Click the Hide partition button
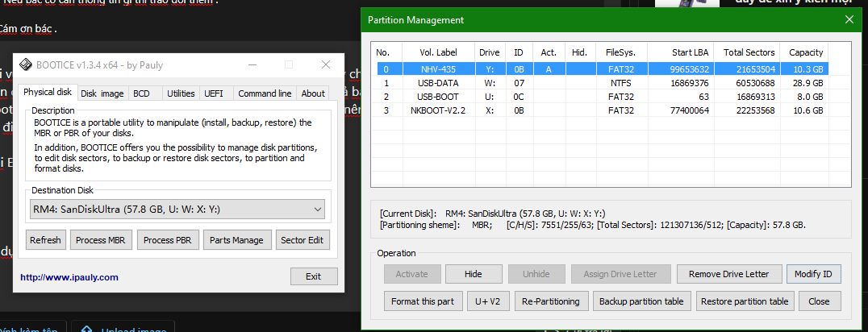Image resolution: width=868 pixels, height=332 pixels. [474, 274]
